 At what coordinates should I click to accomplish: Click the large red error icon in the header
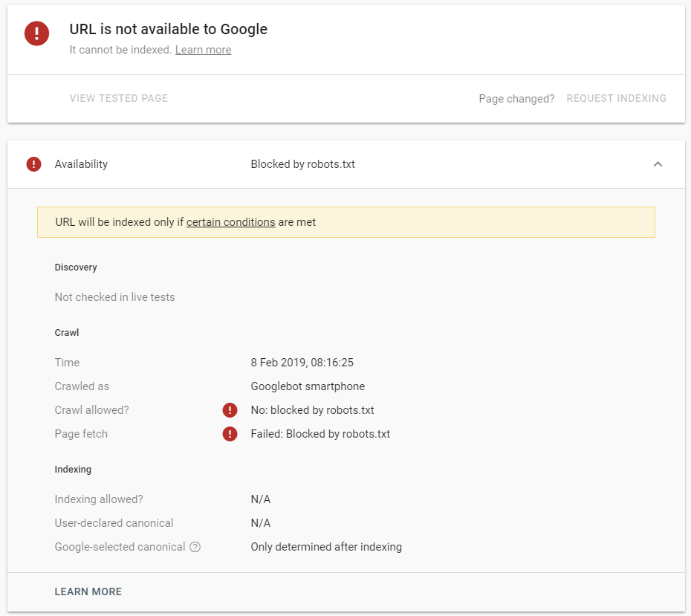pyautogui.click(x=36, y=33)
